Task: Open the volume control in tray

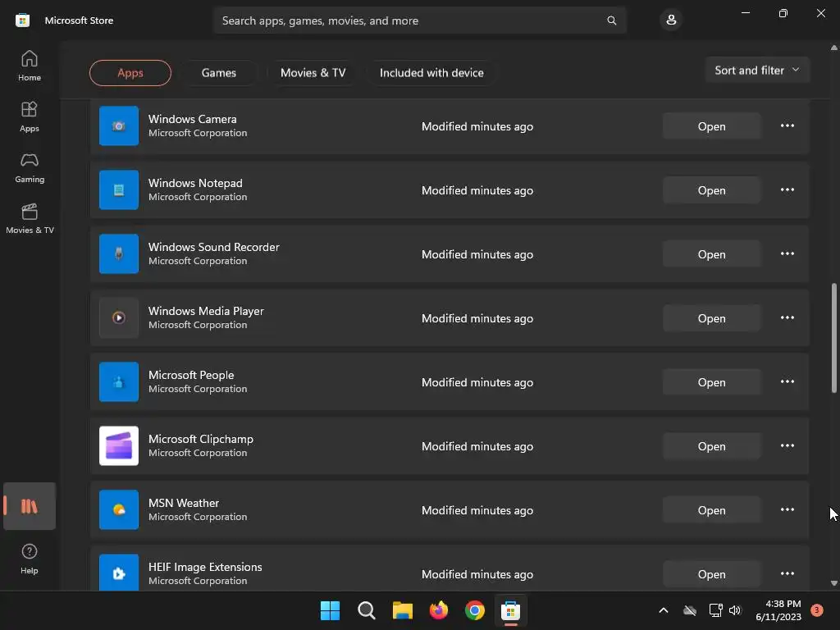Action: pos(735,610)
